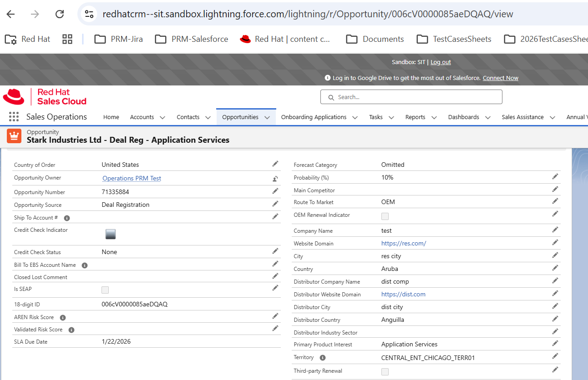Show info tooltip for Ship To Account #
This screenshot has width=588, height=380.
tap(67, 218)
